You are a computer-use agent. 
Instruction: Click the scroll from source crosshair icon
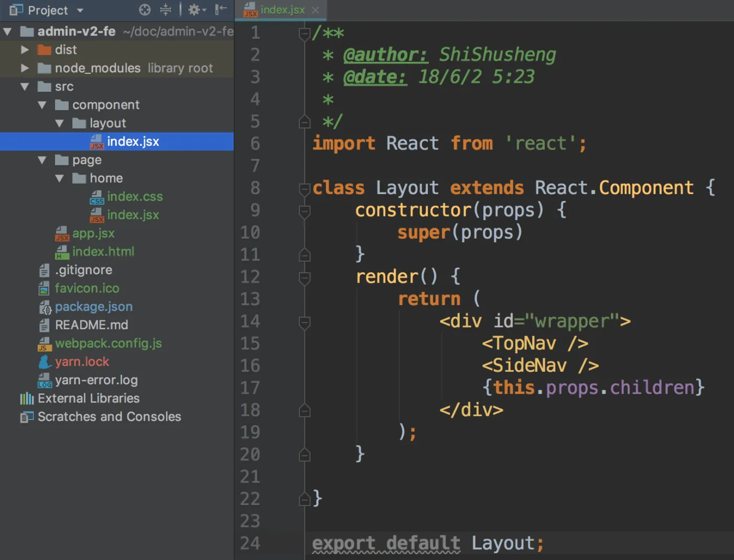pyautogui.click(x=145, y=9)
